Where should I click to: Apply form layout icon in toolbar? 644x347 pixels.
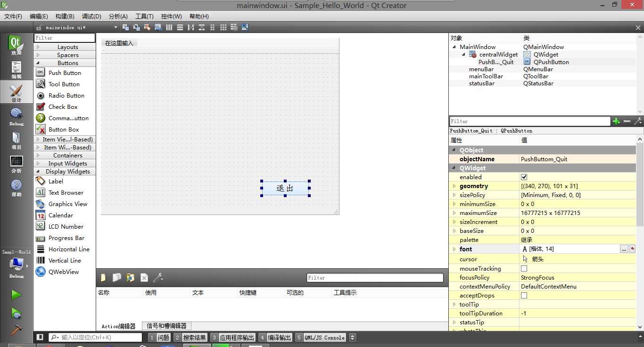point(212,27)
